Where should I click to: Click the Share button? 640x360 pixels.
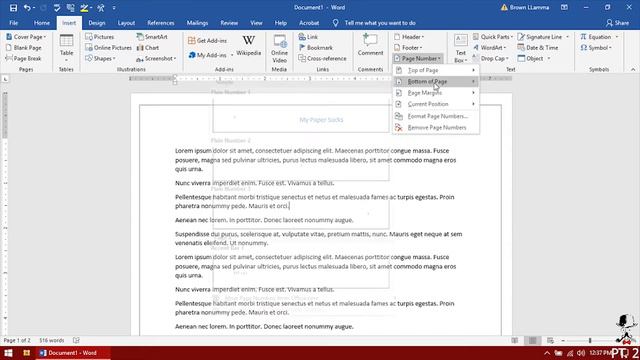pyautogui.click(x=617, y=23)
